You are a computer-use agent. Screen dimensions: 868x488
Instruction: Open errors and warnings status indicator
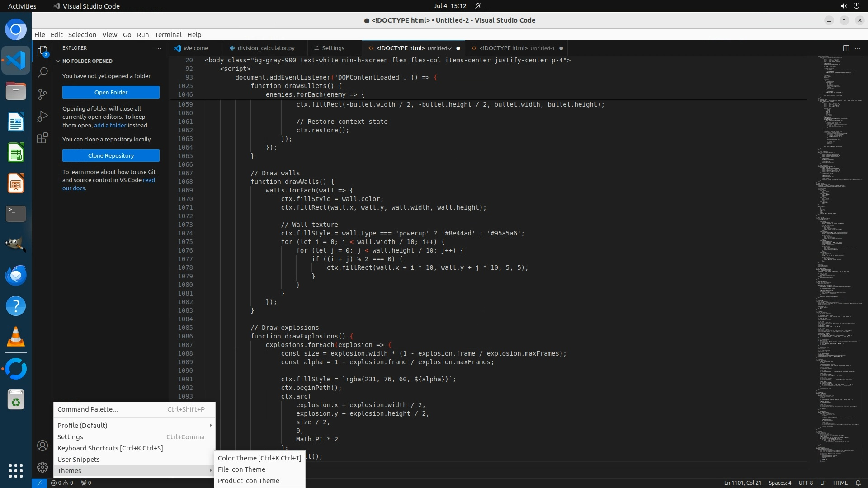click(x=62, y=483)
